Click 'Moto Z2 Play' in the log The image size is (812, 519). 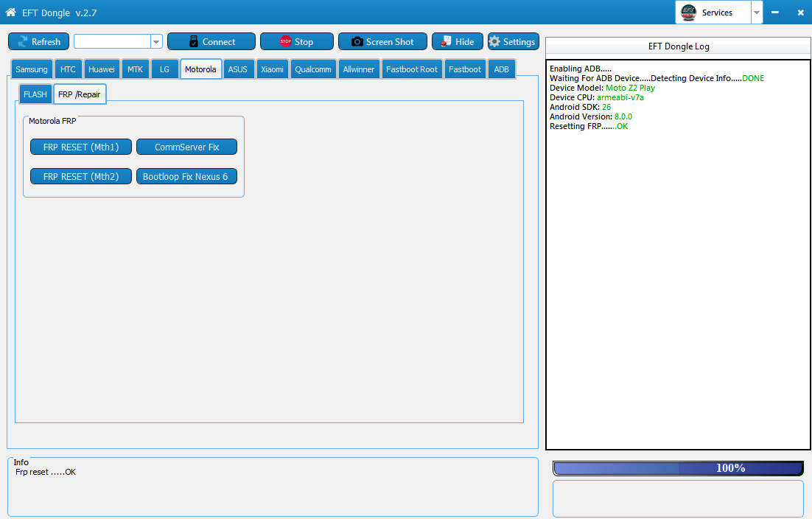pyautogui.click(x=630, y=88)
